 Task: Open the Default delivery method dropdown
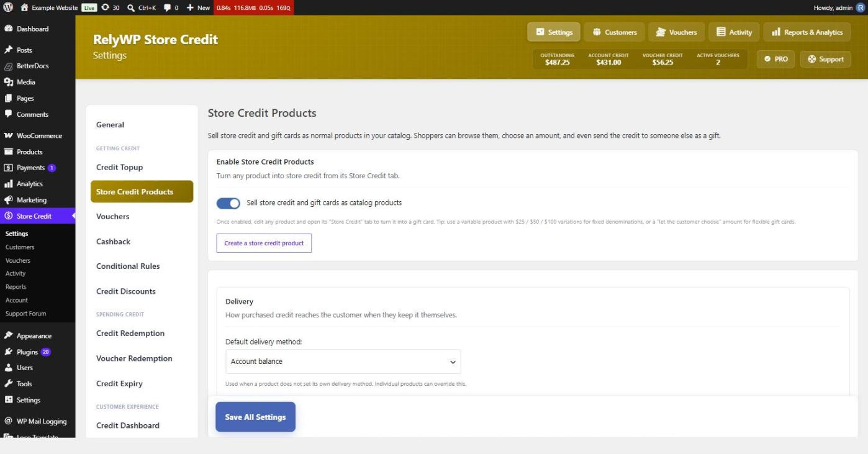point(343,361)
